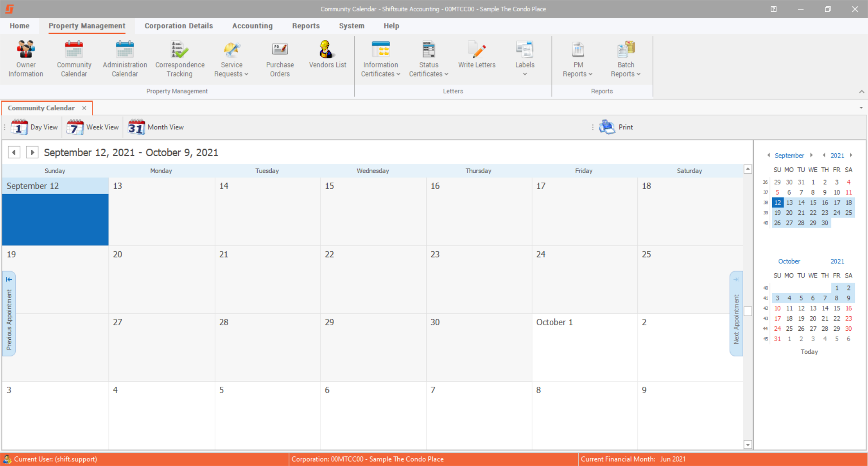Click the Shiftsuite app logo icon
This screenshot has height=466, width=868.
(x=9, y=9)
